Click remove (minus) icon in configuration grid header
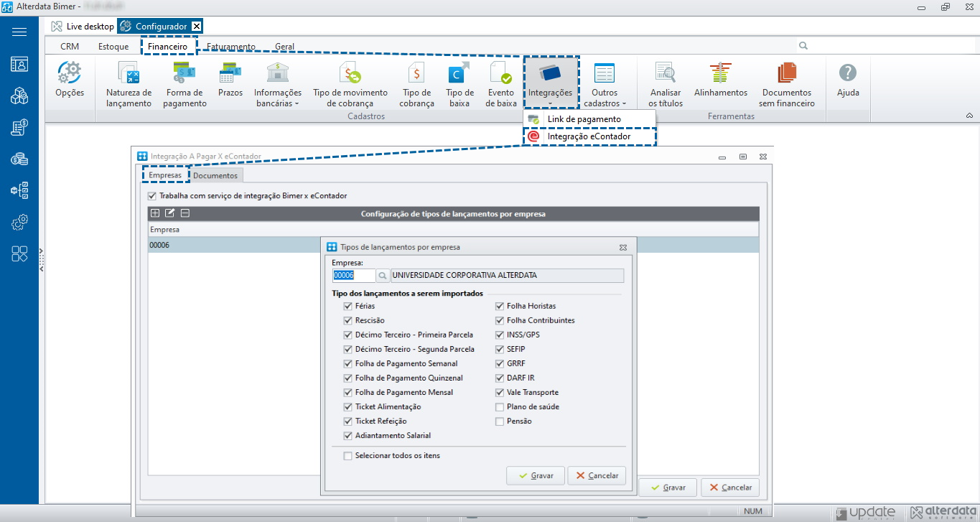The image size is (980, 522). 185,213
